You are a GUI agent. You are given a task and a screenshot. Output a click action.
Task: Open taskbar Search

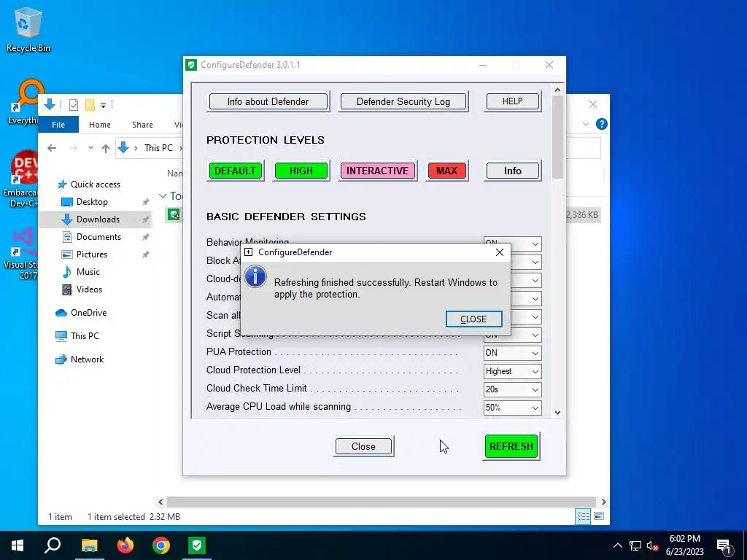53,545
